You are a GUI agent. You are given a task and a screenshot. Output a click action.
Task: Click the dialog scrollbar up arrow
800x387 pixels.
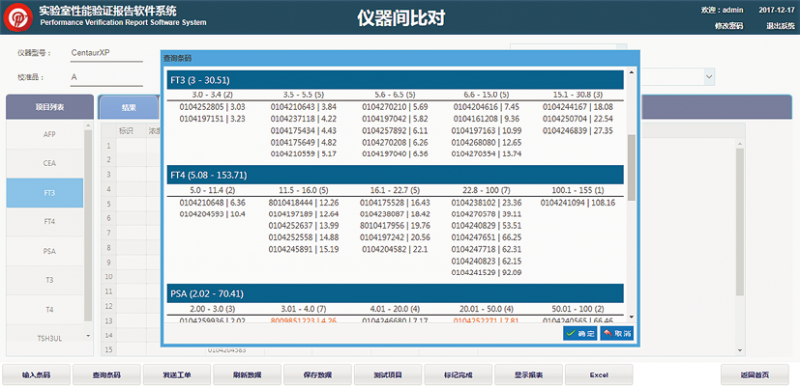[x=631, y=73]
